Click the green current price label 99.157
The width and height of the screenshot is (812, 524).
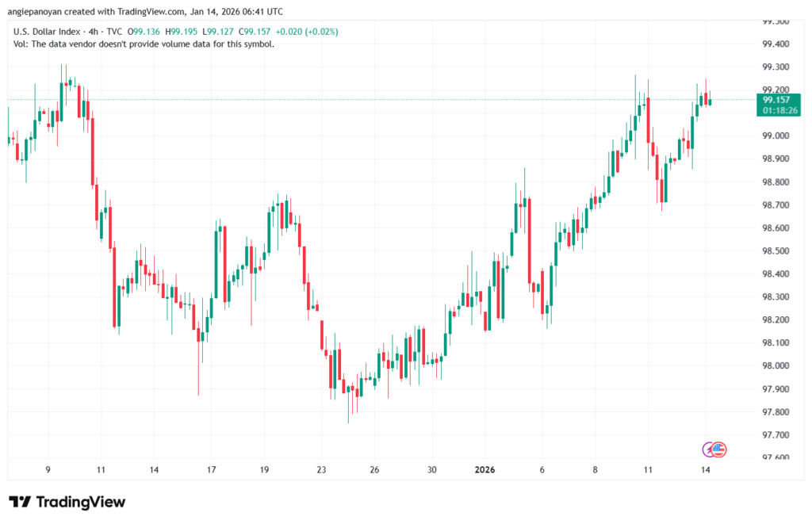pos(779,100)
